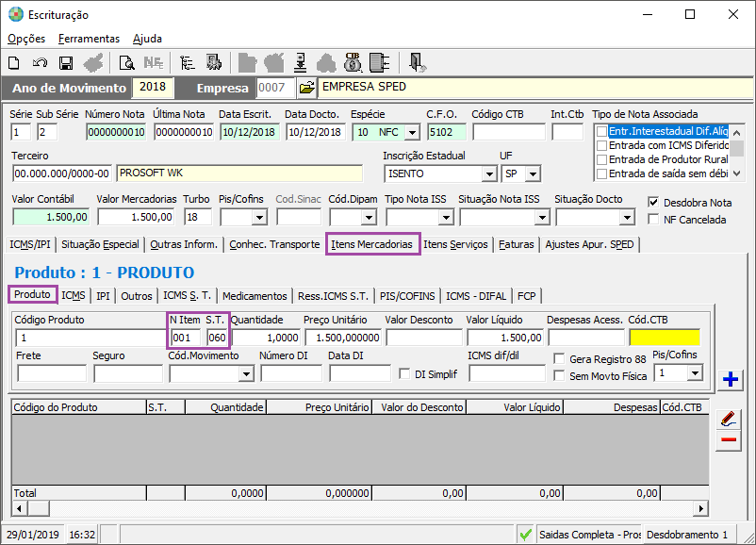Image resolution: width=756 pixels, height=545 pixels.
Task: Check the Gera Registro 88 option
Action: click(x=560, y=358)
